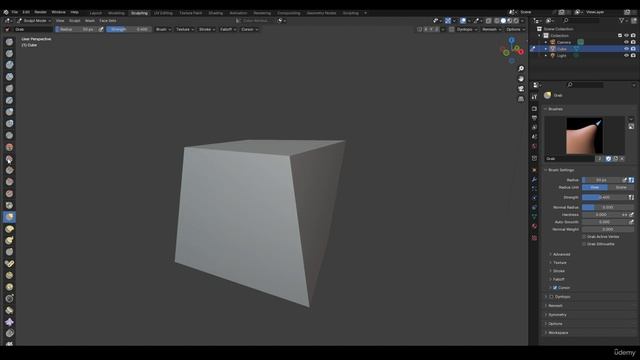Open the Face Sets menu
The height and width of the screenshot is (360, 640).
108,20
